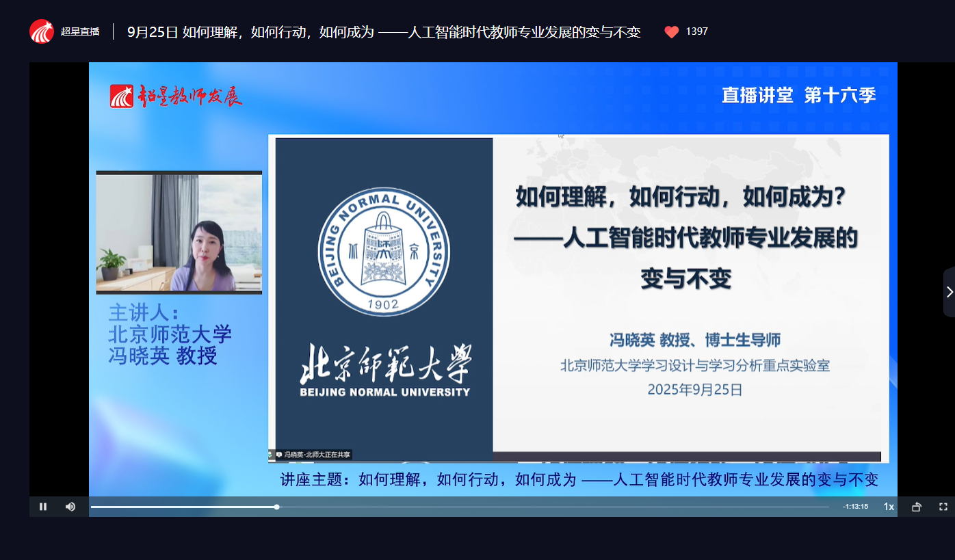This screenshot has width=955, height=560.
Task: Expand the right side panel arrow
Action: point(949,292)
